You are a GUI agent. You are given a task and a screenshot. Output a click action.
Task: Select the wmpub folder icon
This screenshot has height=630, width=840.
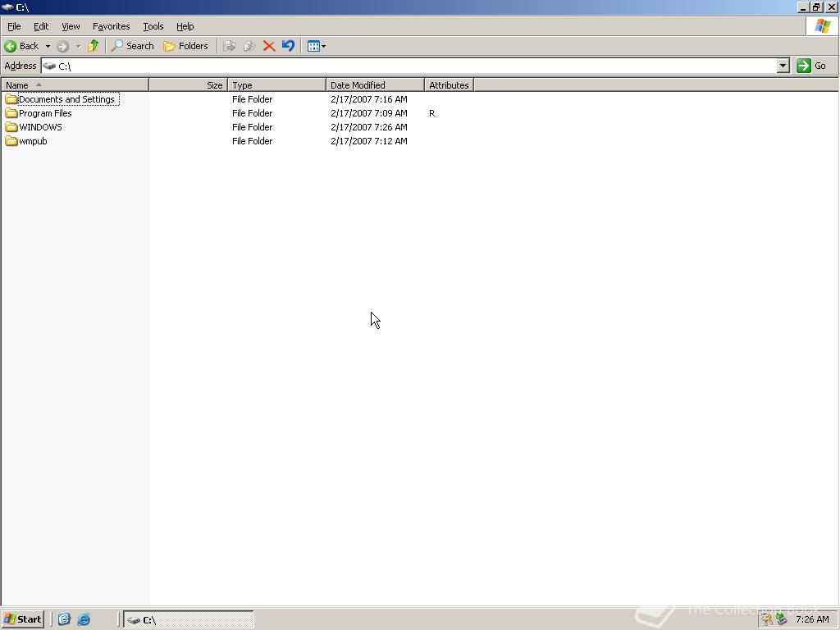click(11, 141)
